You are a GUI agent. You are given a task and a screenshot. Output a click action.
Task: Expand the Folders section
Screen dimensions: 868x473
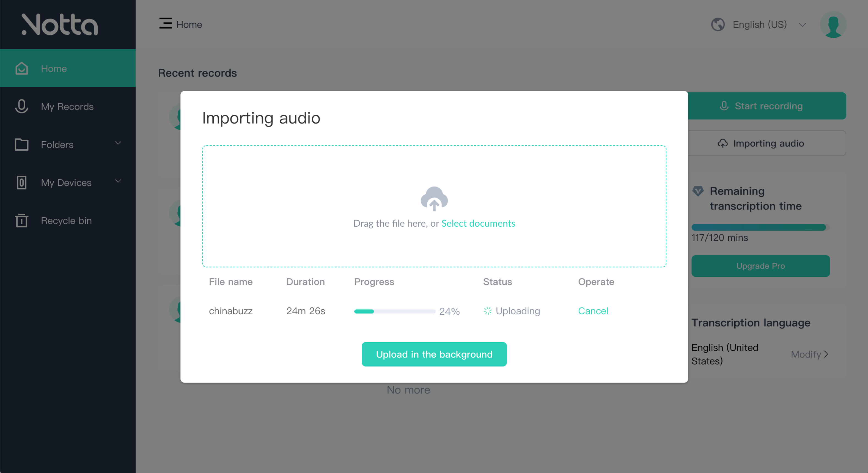click(118, 144)
